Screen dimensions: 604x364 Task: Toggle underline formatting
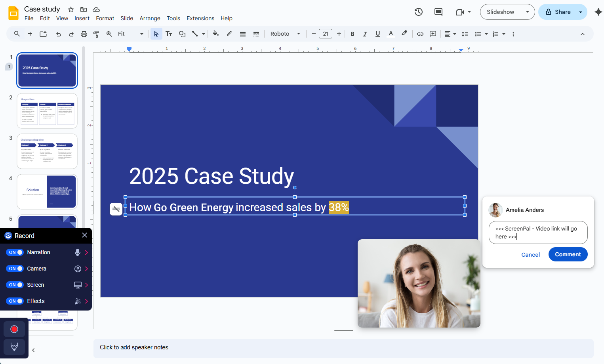tap(378, 34)
